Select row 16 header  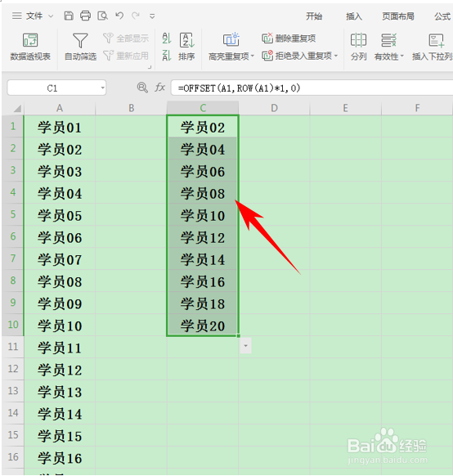pos(13,457)
